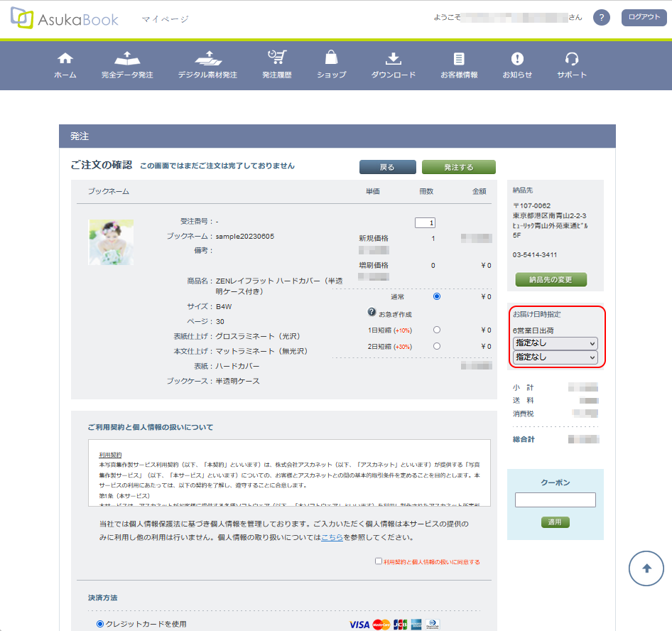
Task: Expand second 指定なし delivery time dropdown
Action: pyautogui.click(x=555, y=357)
